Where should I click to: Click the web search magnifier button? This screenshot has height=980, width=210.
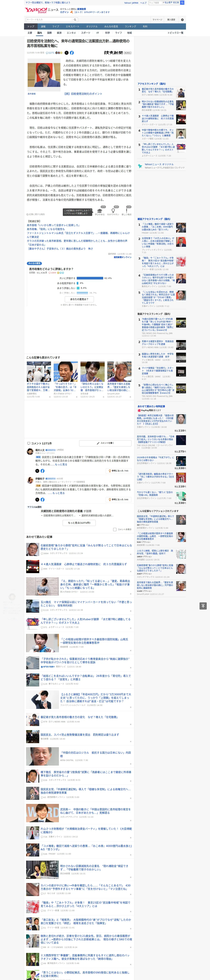pyautogui.click(x=182, y=3)
